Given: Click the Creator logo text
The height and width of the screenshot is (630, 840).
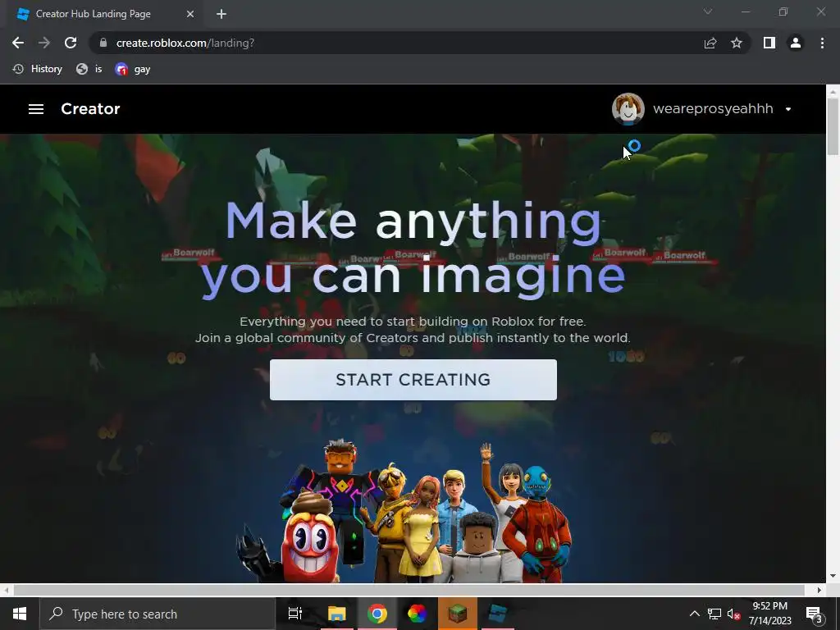Looking at the screenshot, I should click(90, 109).
